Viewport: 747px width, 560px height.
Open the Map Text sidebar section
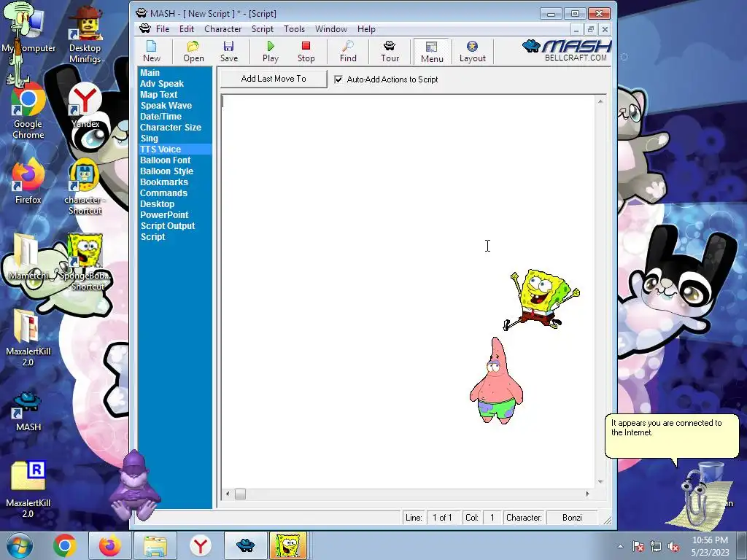pos(158,94)
